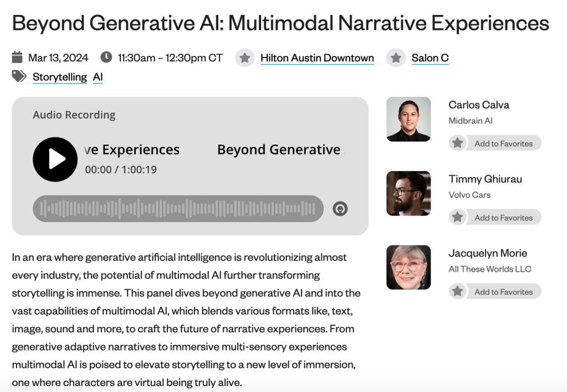The image size is (567, 392).
Task: Add Timmy Ghiurau to Favorites
Action: tap(495, 218)
